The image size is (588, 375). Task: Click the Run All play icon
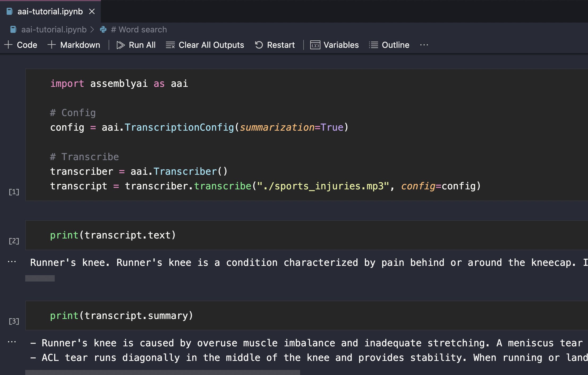coord(121,45)
